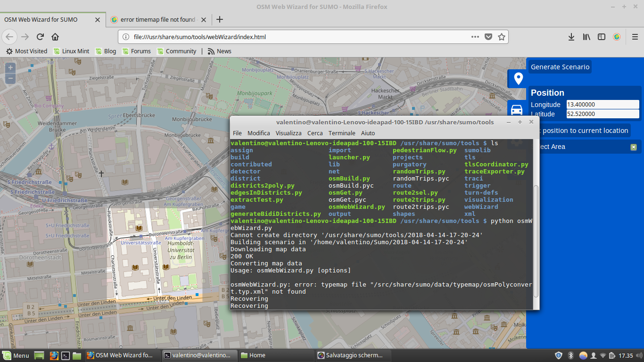
Task: Go to Firefox home page icon
Action: 55,37
